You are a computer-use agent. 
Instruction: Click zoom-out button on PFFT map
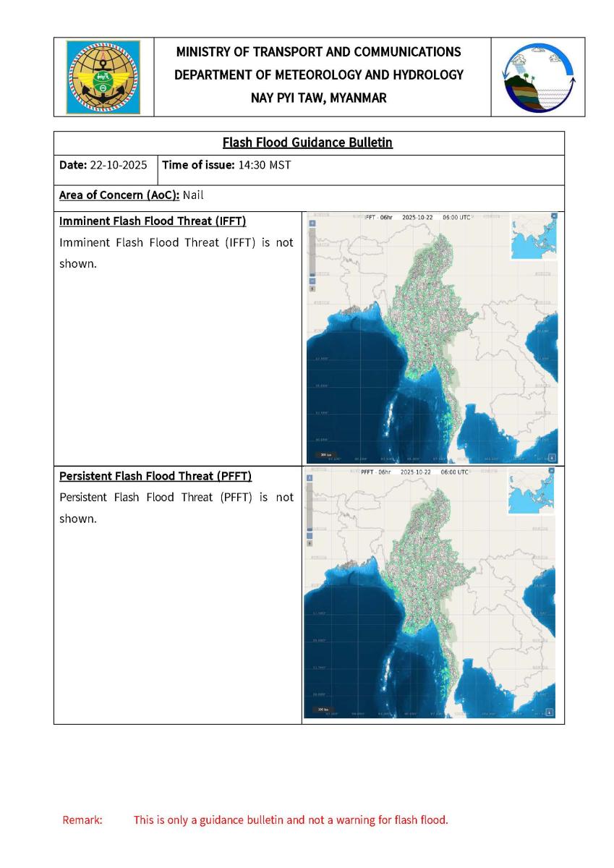[x=310, y=535]
